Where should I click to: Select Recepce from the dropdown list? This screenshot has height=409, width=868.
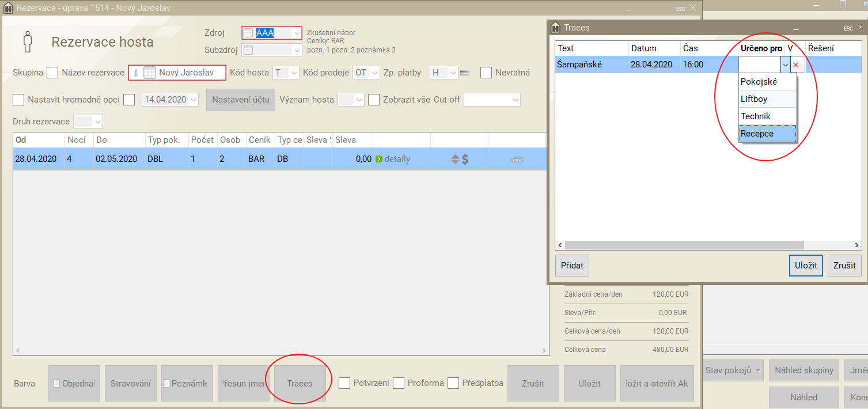point(767,134)
